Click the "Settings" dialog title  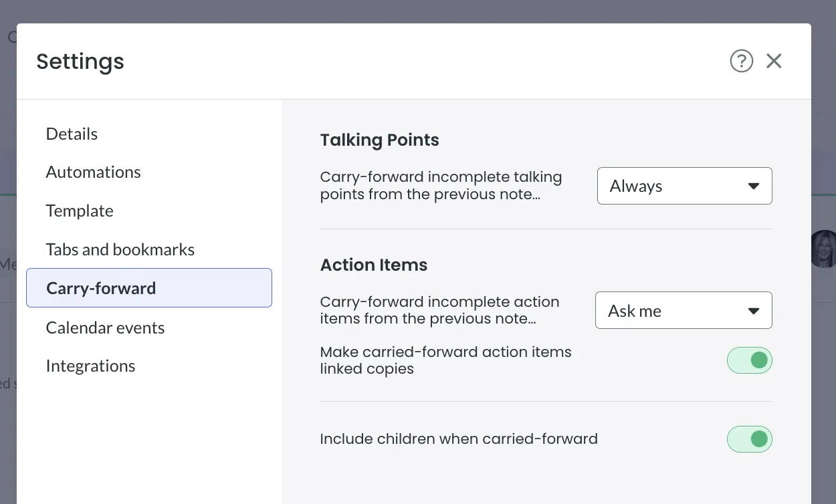pyautogui.click(x=80, y=61)
